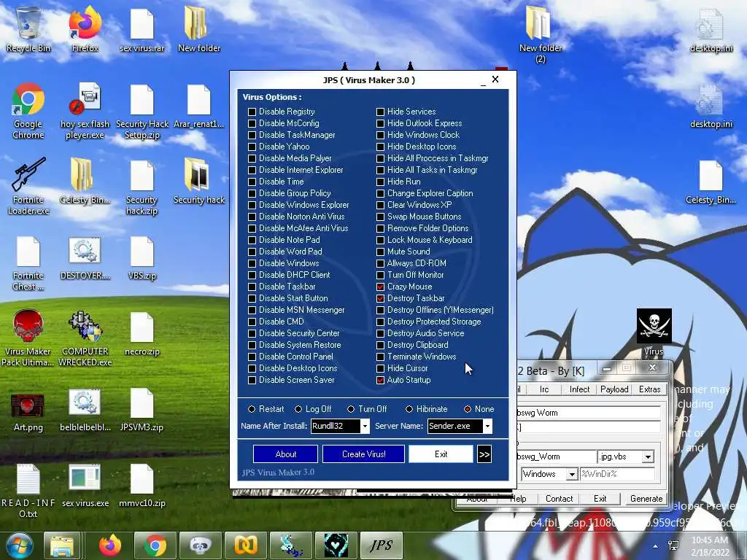This screenshot has width=747, height=560.
Task: Select the necro.zip desktop file
Action: pyautogui.click(x=142, y=333)
